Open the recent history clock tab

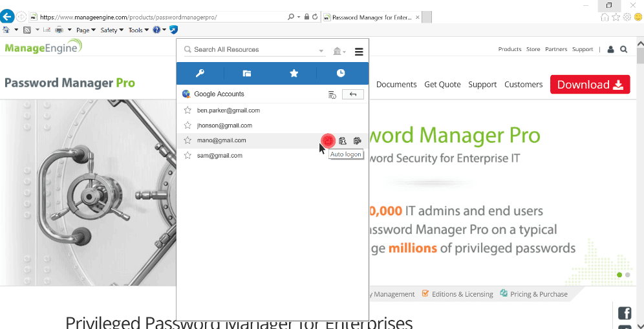341,74
